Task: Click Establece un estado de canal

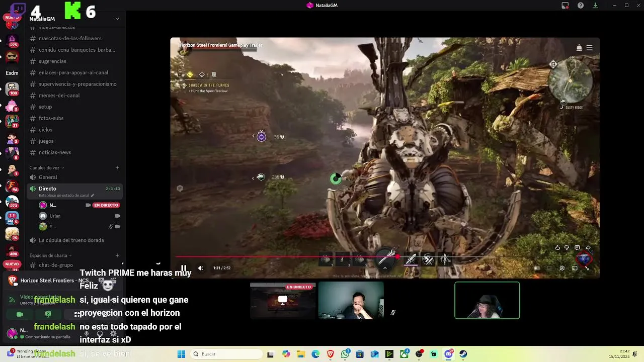Action: point(65,195)
